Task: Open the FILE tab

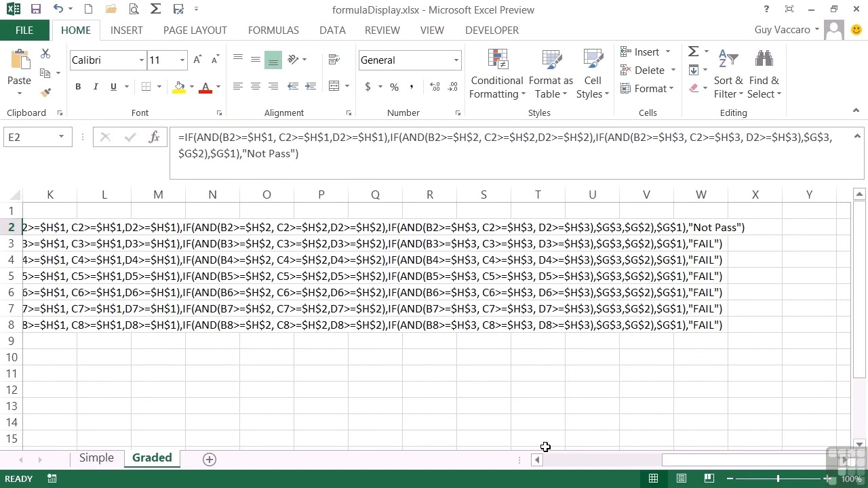Action: tap(24, 30)
